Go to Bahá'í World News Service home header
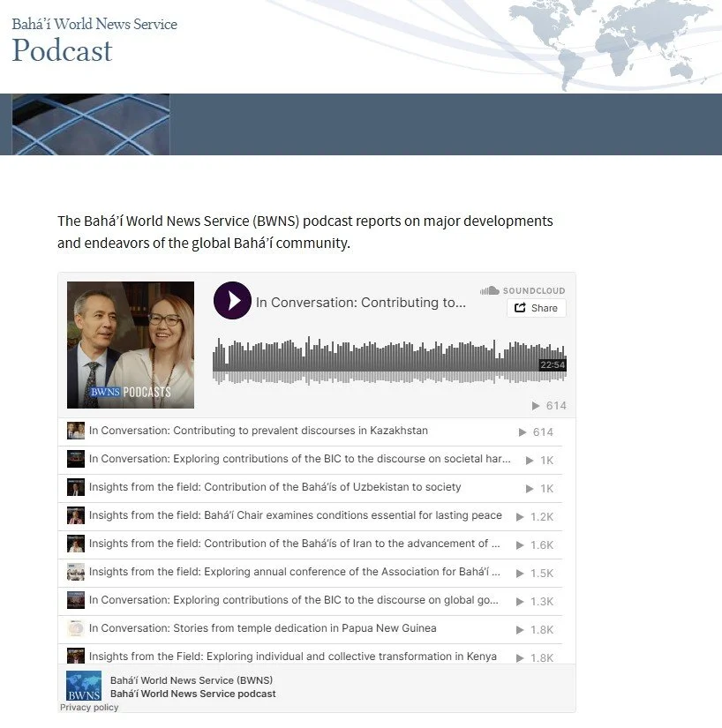Screen dimensions: 722x728 point(94,24)
